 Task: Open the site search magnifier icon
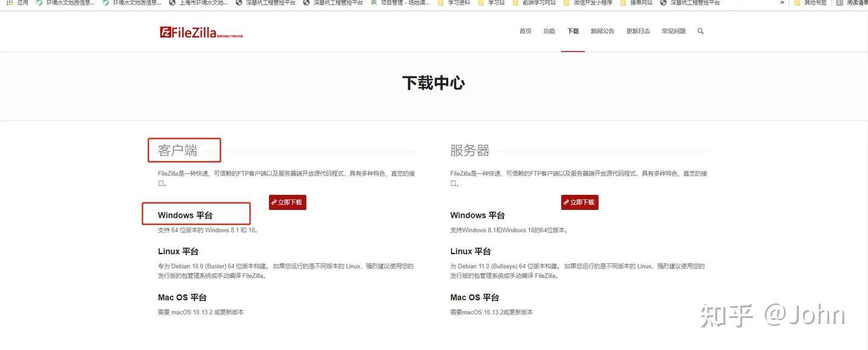click(x=700, y=31)
